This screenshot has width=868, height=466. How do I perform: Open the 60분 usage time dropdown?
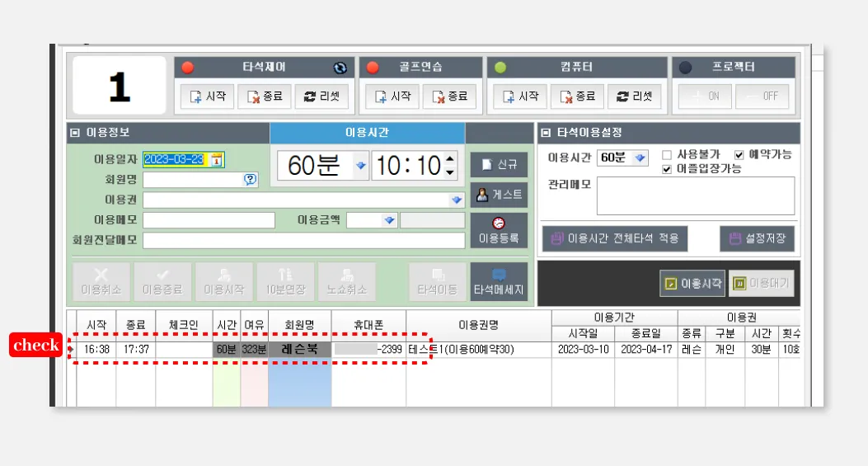coord(360,166)
